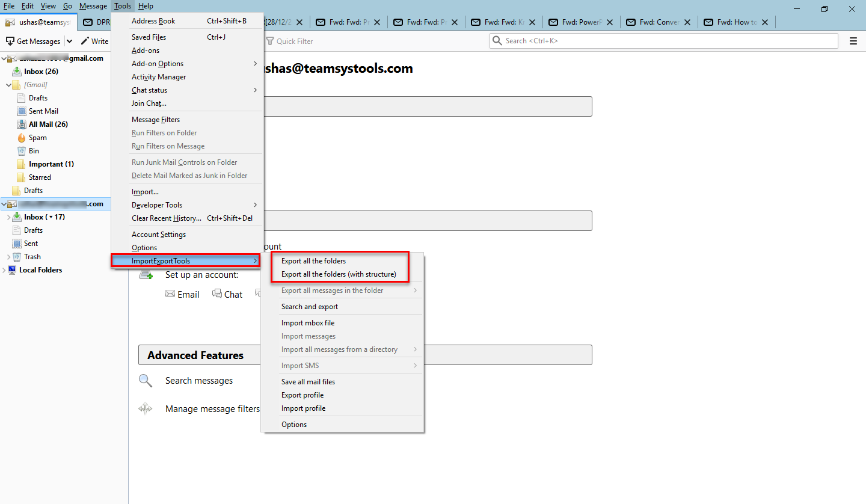
Task: Click the Search messages link
Action: 199,381
